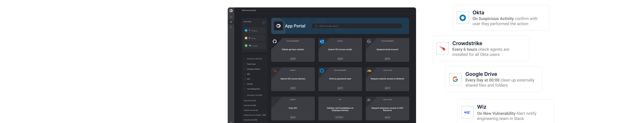Click the search magnifier icon
The width and height of the screenshot is (644, 123).
pos(316,26)
